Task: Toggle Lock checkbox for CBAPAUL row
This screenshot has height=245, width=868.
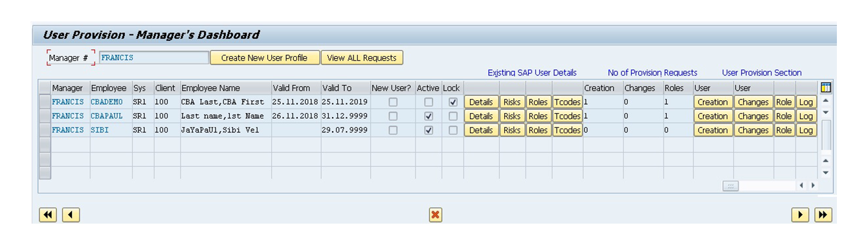Action: point(453,116)
